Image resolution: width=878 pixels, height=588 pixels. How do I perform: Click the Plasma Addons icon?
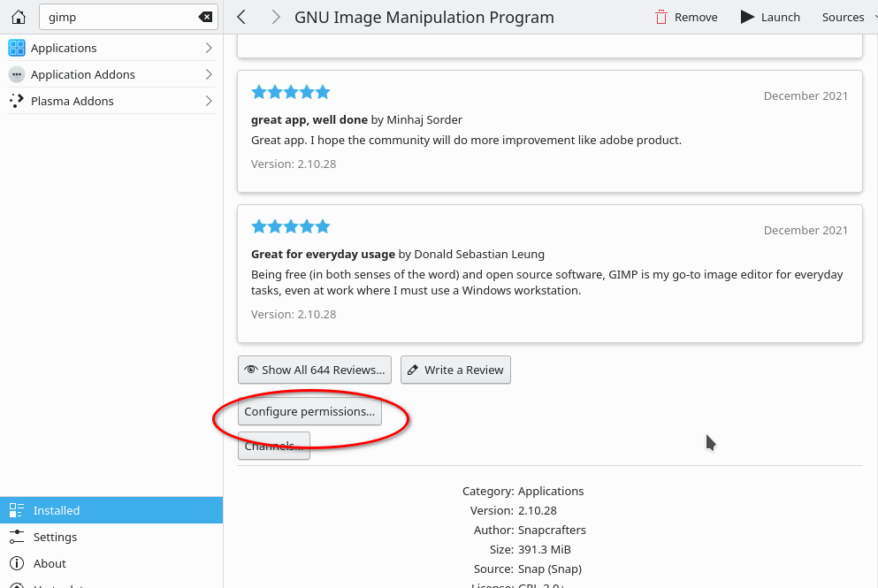pos(17,101)
